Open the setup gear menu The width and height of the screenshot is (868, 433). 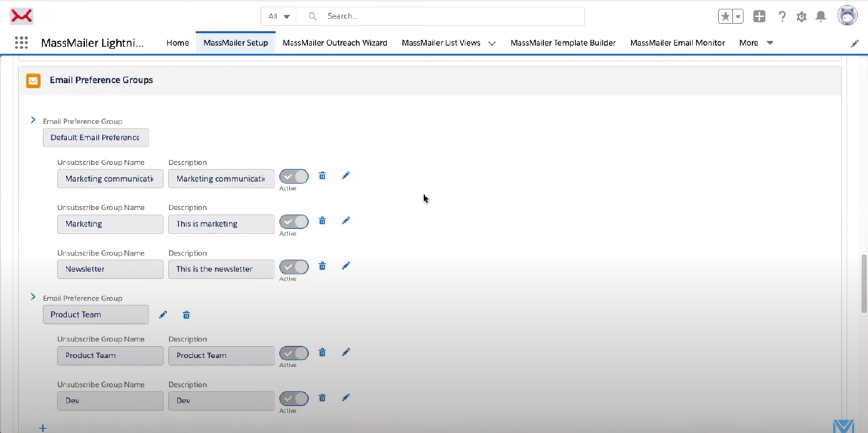[801, 17]
